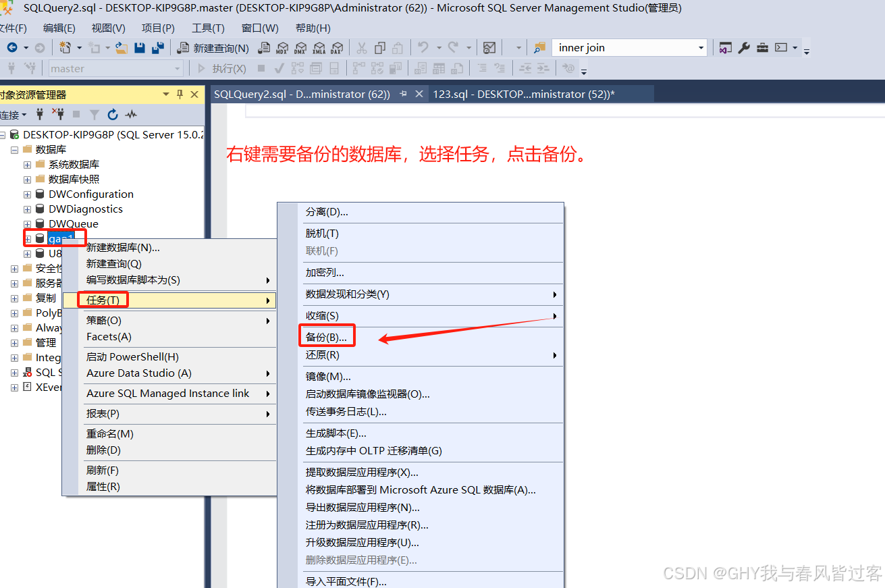Close the SQLQuery2.sql tab
This screenshot has height=588, width=885.
(x=419, y=94)
